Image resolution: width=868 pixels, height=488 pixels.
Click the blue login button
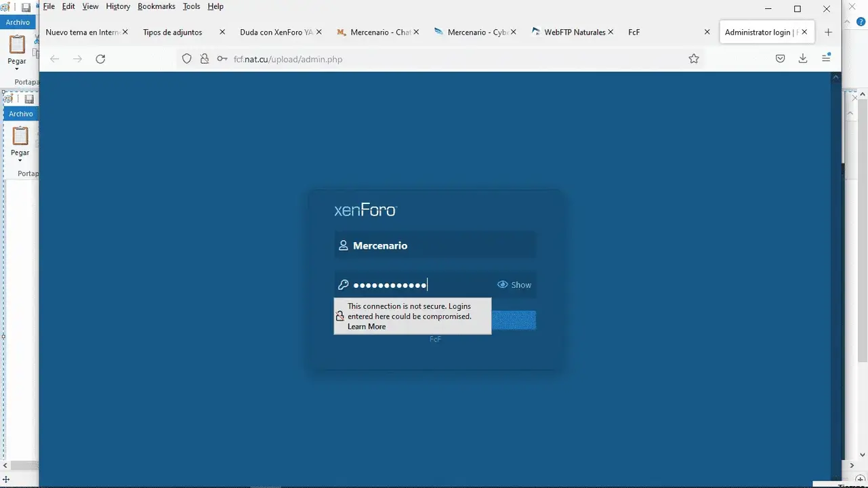514,320
